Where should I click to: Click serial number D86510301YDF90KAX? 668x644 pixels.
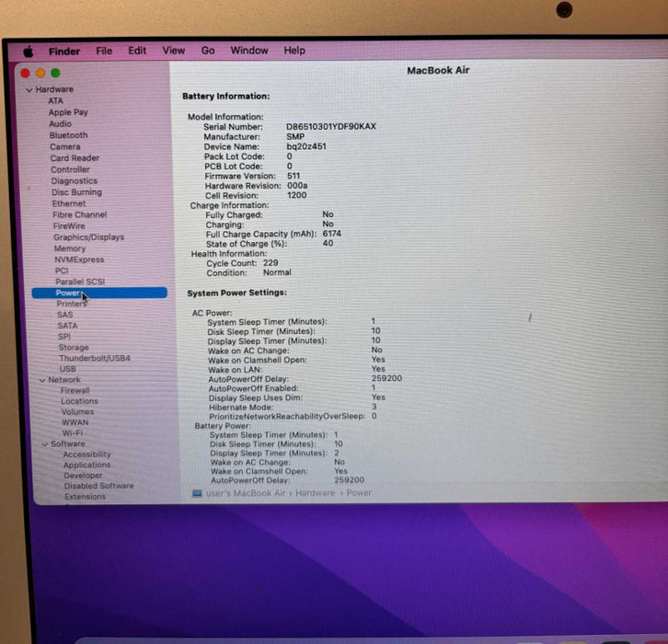point(331,127)
